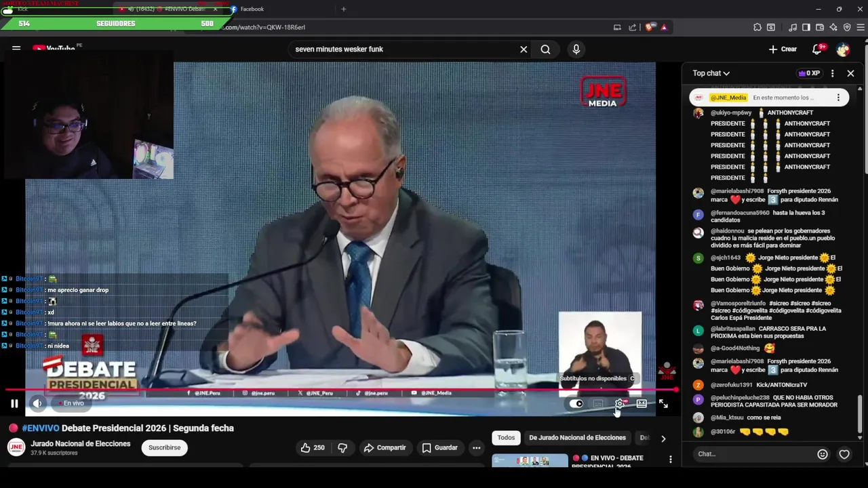Open account avatar menu
This screenshot has width=868, height=488.
(x=843, y=49)
